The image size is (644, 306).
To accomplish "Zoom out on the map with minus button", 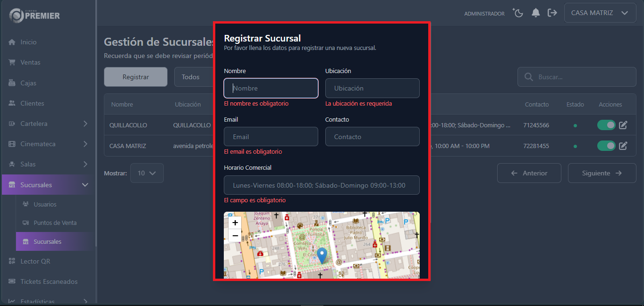I will click(x=235, y=235).
